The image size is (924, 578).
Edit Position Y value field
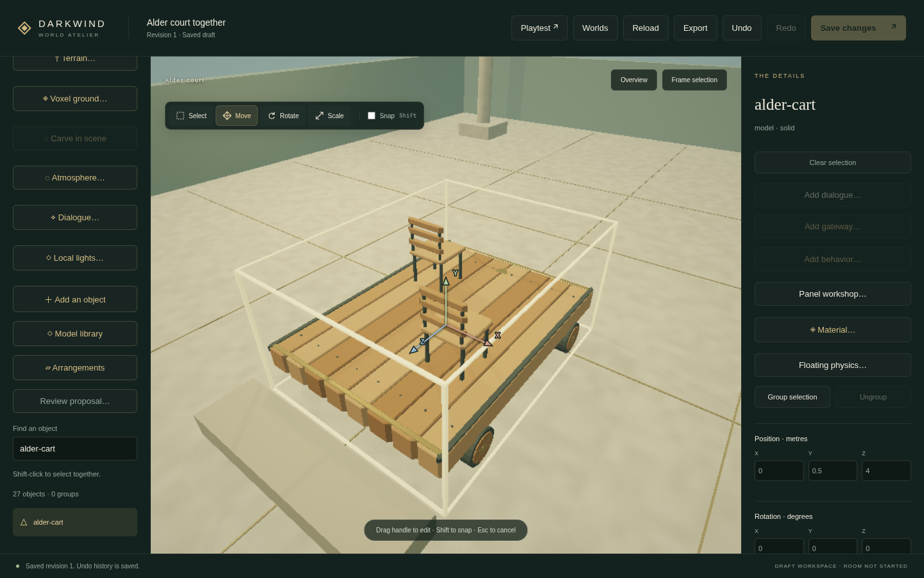point(833,471)
